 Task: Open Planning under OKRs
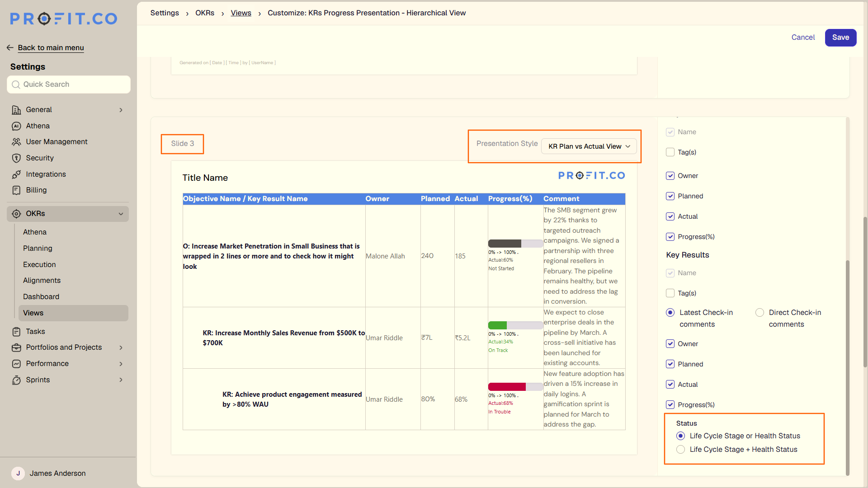pyautogui.click(x=38, y=249)
